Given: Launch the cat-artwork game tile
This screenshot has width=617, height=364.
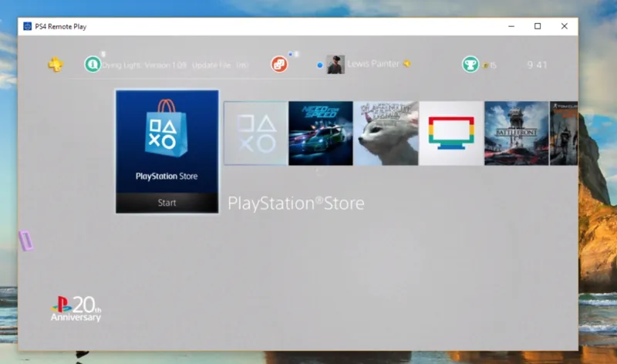Looking at the screenshot, I should point(386,133).
